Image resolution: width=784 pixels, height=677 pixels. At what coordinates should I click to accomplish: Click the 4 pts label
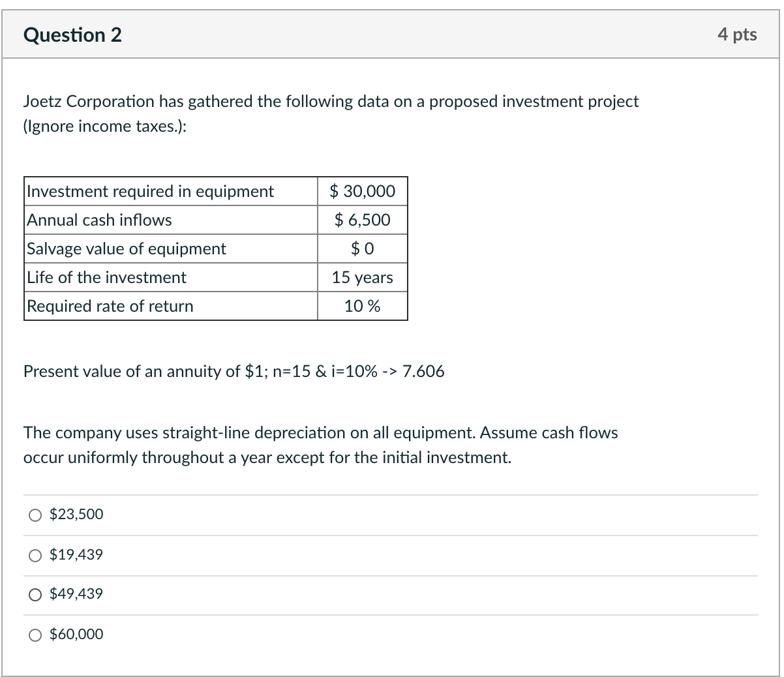(x=738, y=35)
